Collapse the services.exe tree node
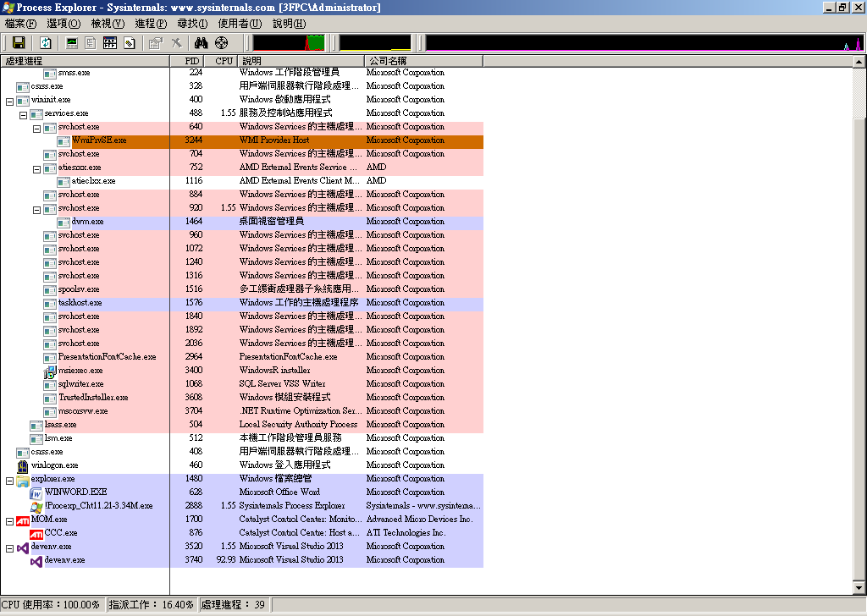Screen dimensions: 867x616 pyautogui.click(x=23, y=115)
